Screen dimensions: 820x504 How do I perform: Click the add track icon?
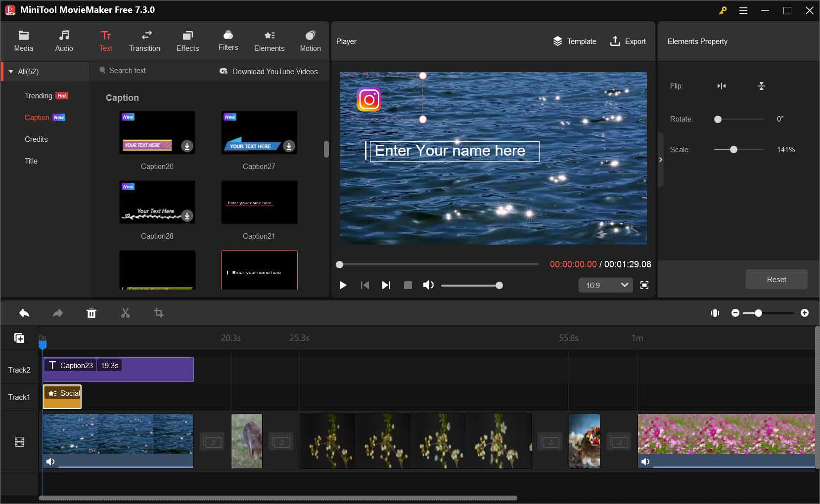(19, 338)
